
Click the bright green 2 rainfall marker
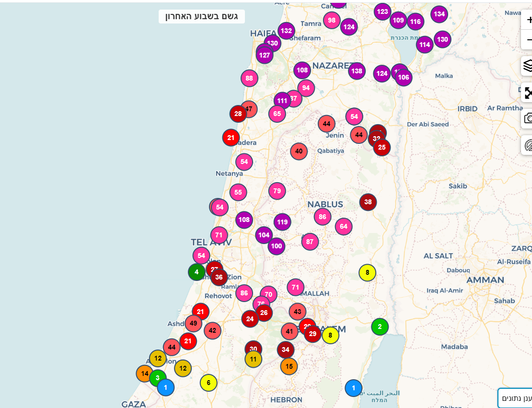380,326
